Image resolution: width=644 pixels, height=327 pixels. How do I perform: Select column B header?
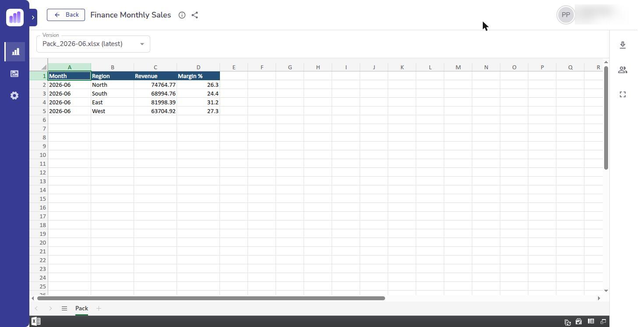112,67
